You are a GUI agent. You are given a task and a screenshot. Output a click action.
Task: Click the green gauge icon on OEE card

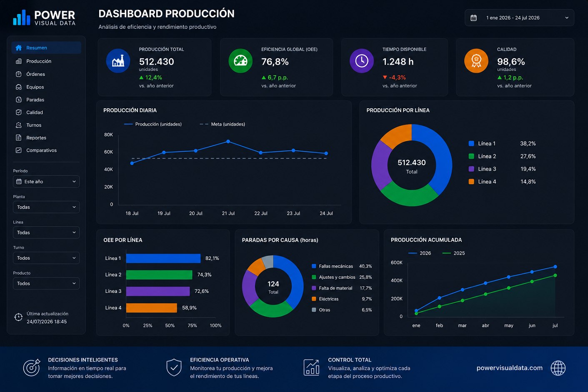click(240, 61)
